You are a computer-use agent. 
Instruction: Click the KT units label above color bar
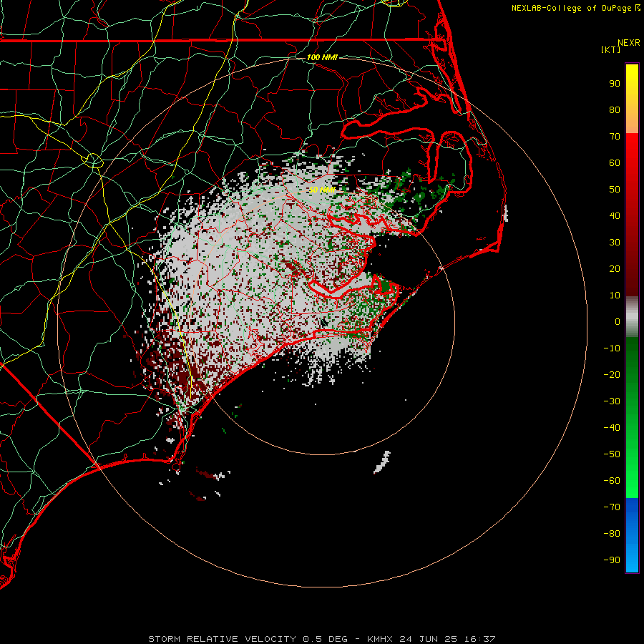click(611, 49)
